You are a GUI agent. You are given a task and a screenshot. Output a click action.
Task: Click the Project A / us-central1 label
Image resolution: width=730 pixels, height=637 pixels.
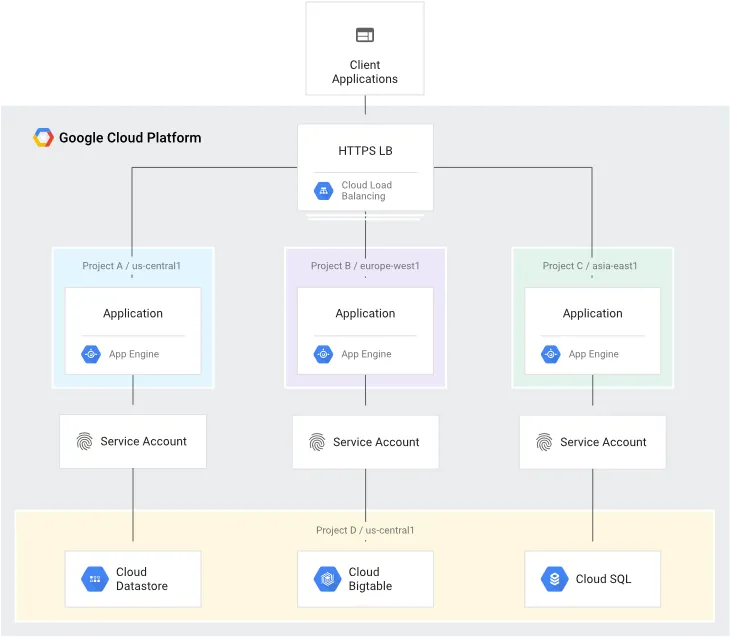point(131,266)
